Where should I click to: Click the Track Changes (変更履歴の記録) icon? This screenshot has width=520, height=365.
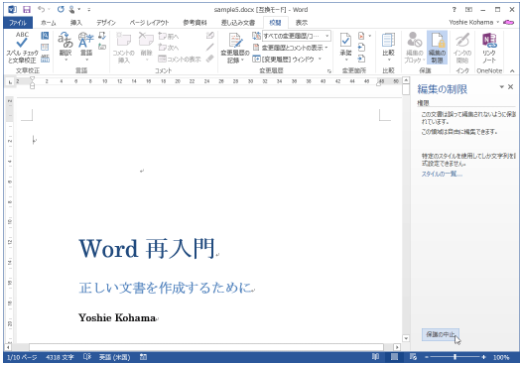[x=235, y=48]
